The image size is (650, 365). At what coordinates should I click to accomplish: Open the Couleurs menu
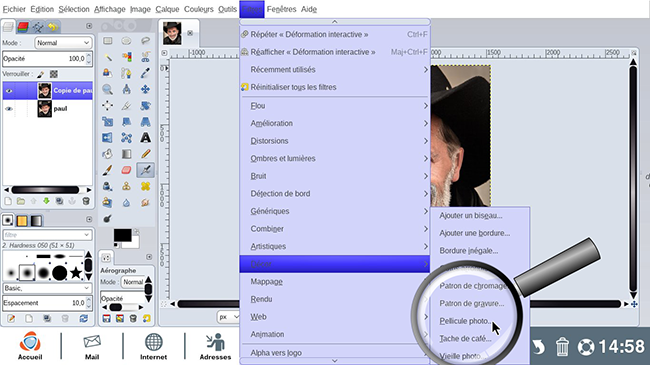[x=199, y=9]
